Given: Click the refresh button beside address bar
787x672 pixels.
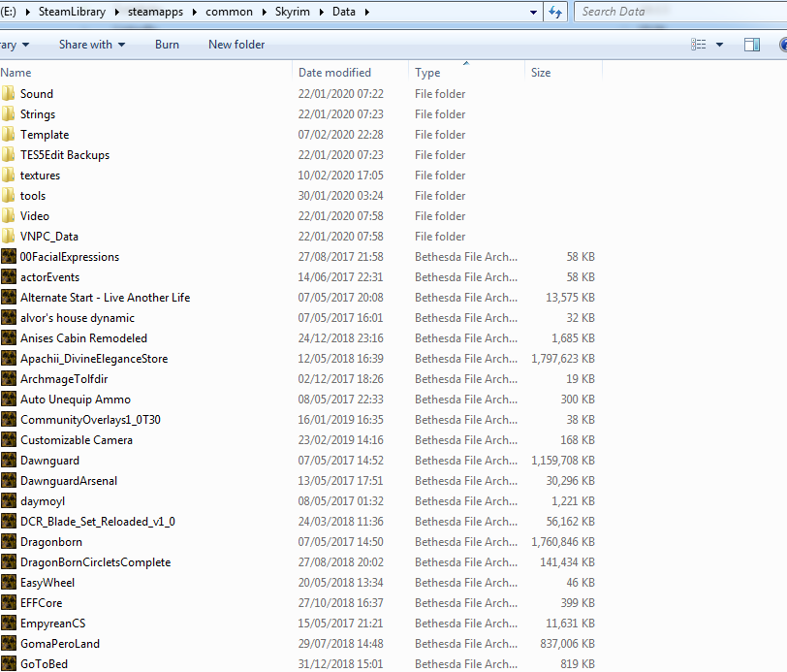Looking at the screenshot, I should tap(555, 12).
